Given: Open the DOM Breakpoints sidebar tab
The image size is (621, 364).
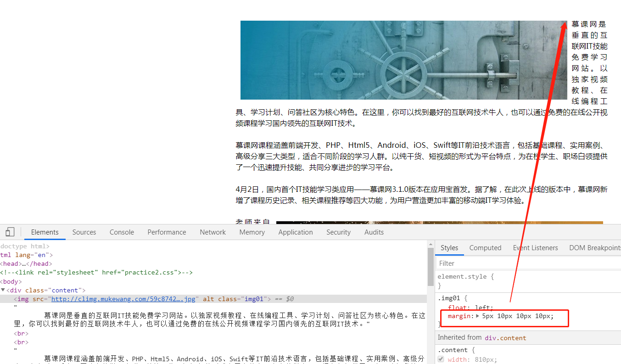Looking at the screenshot, I should coord(595,248).
